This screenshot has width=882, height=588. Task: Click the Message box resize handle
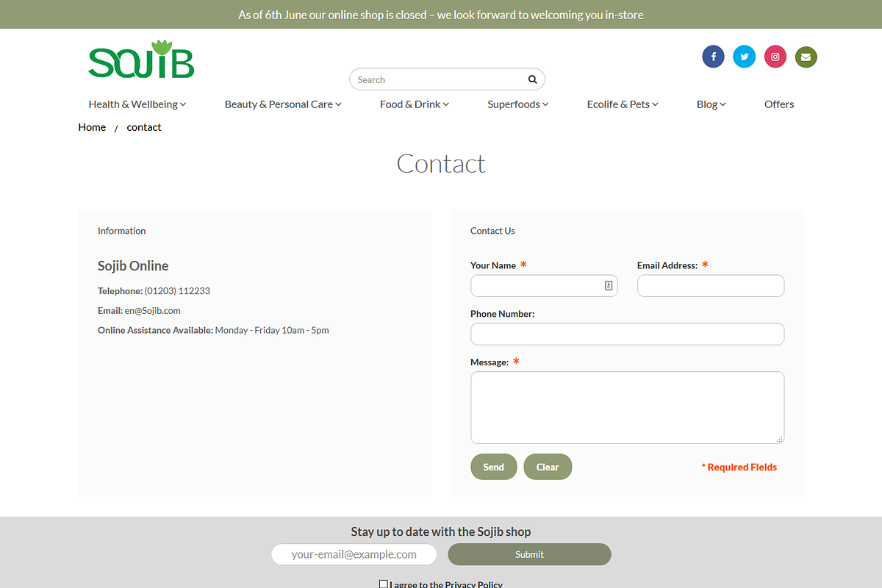pos(780,439)
